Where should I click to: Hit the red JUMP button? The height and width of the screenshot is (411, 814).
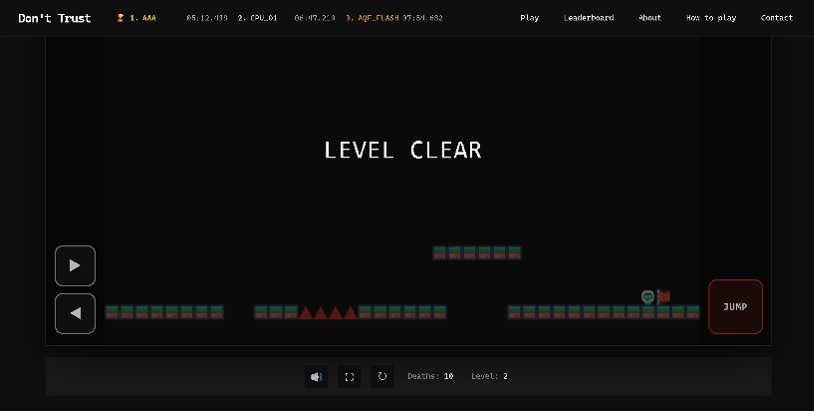735,307
